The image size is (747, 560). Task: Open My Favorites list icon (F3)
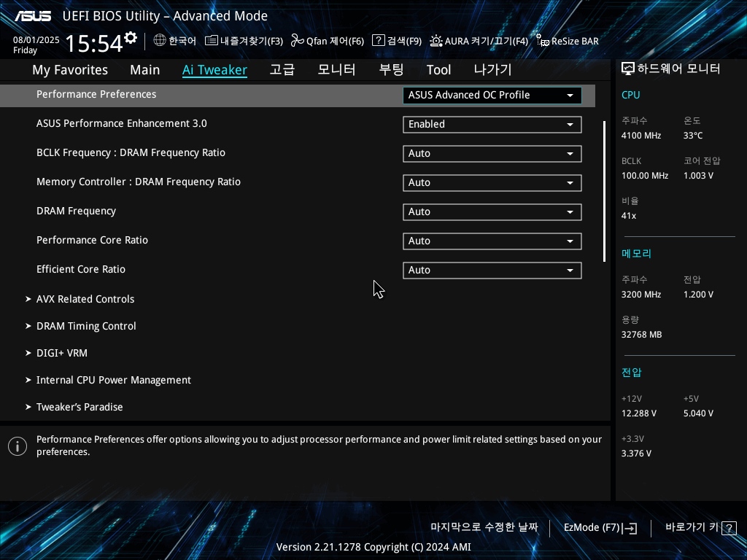pos(211,41)
